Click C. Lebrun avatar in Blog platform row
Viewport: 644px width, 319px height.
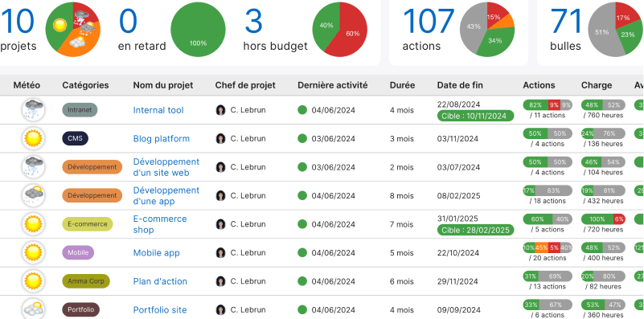click(220, 138)
